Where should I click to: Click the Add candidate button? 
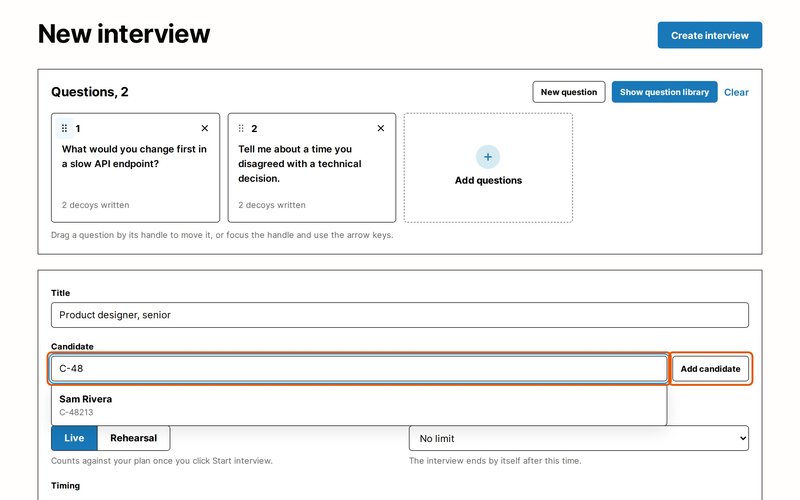pos(710,368)
